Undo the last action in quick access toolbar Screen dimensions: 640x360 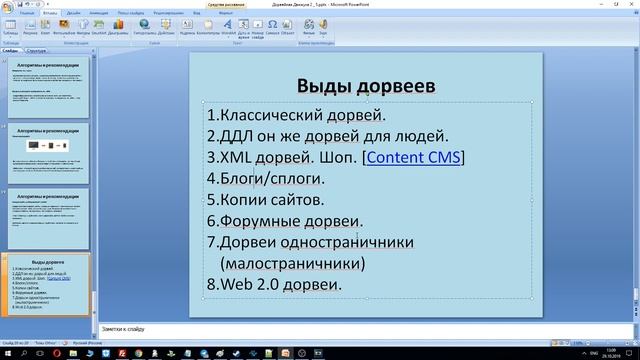[x=27, y=4]
